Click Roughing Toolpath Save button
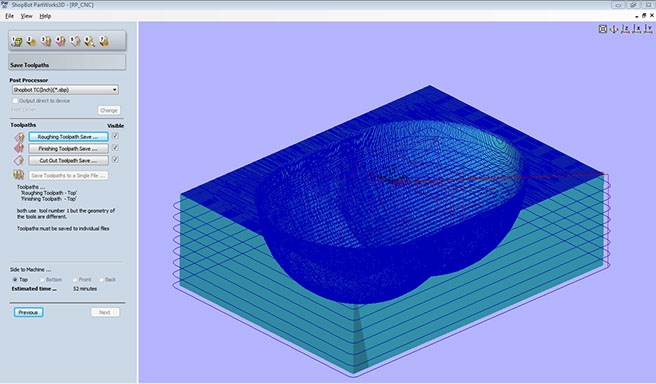Screen dimensions: 656x384 pos(68,137)
